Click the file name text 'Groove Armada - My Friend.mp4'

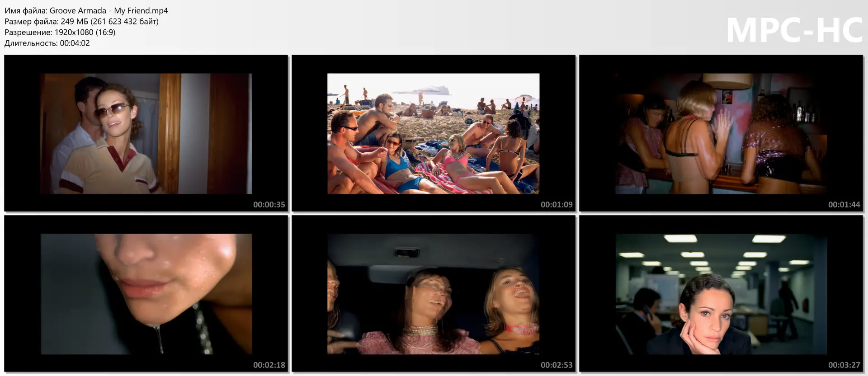pyautogui.click(x=109, y=10)
